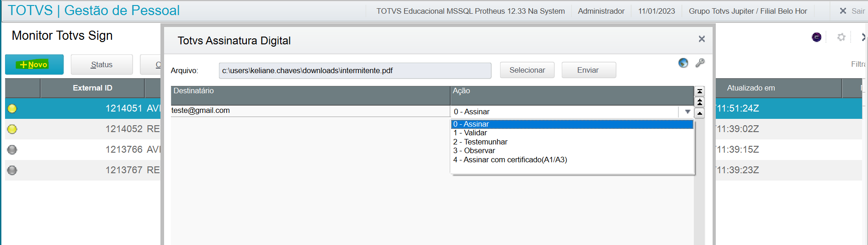Image resolution: width=868 pixels, height=245 pixels.
Task: Click the Status button in Monitor Totvs Sign
Action: click(101, 64)
